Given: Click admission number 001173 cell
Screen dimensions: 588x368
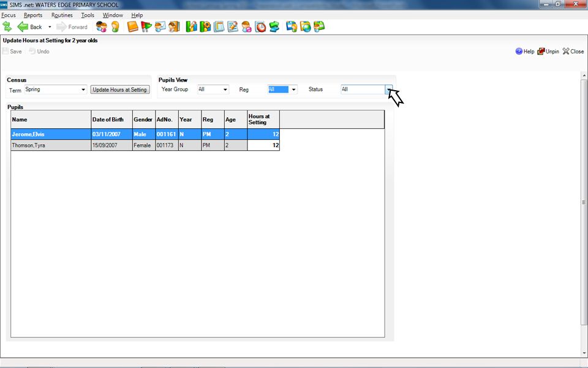Looking at the screenshot, I should [x=167, y=145].
